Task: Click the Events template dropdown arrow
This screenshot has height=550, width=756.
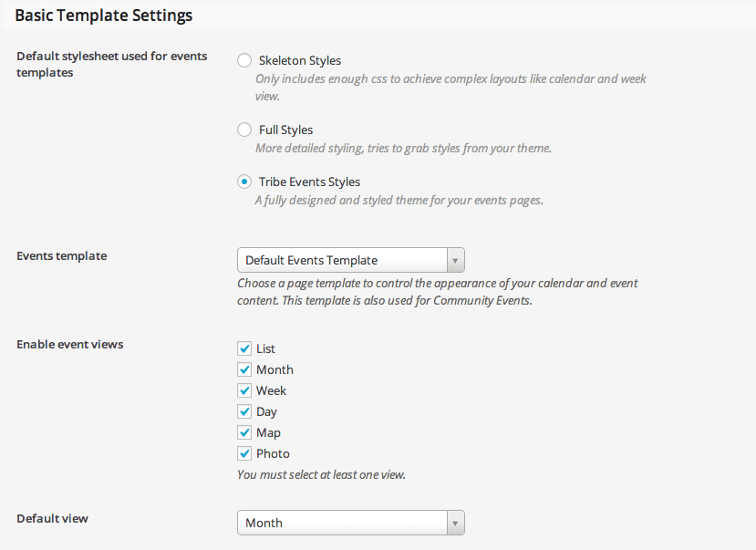Action: coord(455,260)
